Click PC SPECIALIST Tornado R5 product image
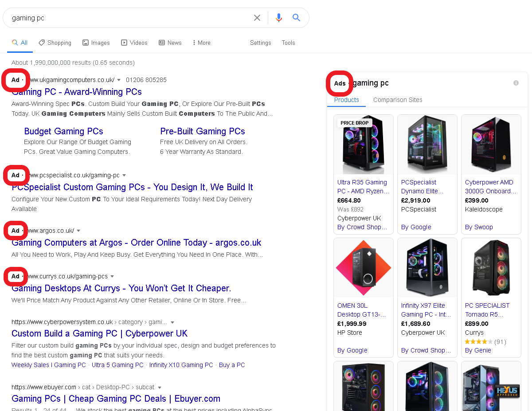 [491, 268]
